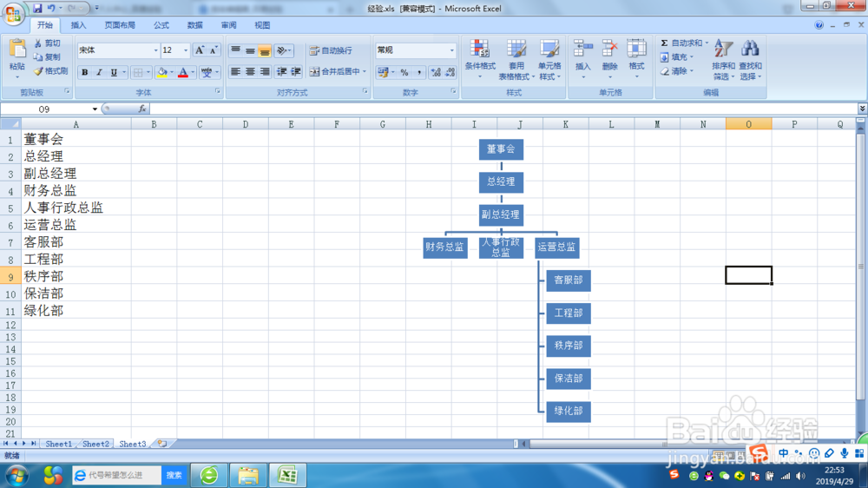Apply yellow fill color to cell
The height and width of the screenshot is (488, 868).
[161, 72]
